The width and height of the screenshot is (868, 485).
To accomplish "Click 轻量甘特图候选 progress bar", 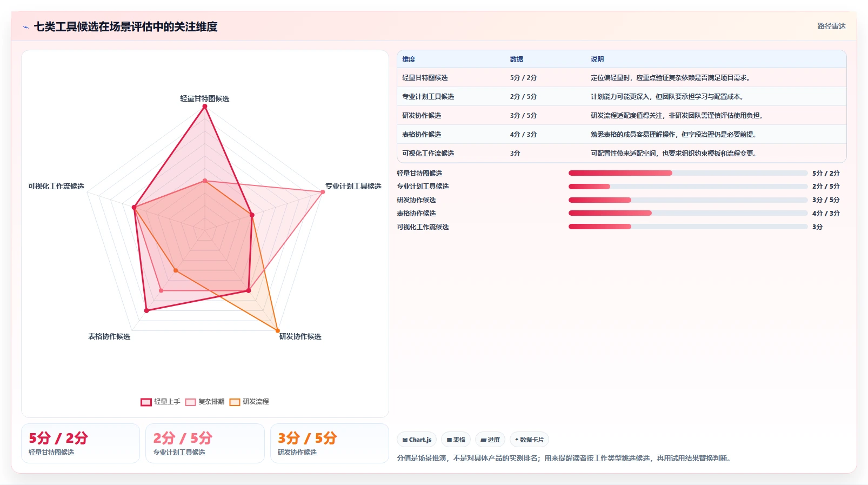I will 688,173.
